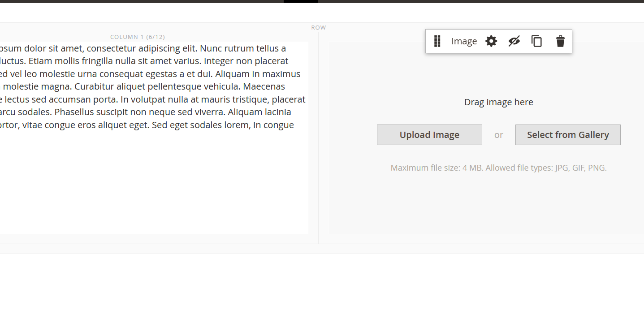Click blank space under the text paragraph
Image resolution: width=644 pixels, height=318 pixels.
[x=152, y=184]
